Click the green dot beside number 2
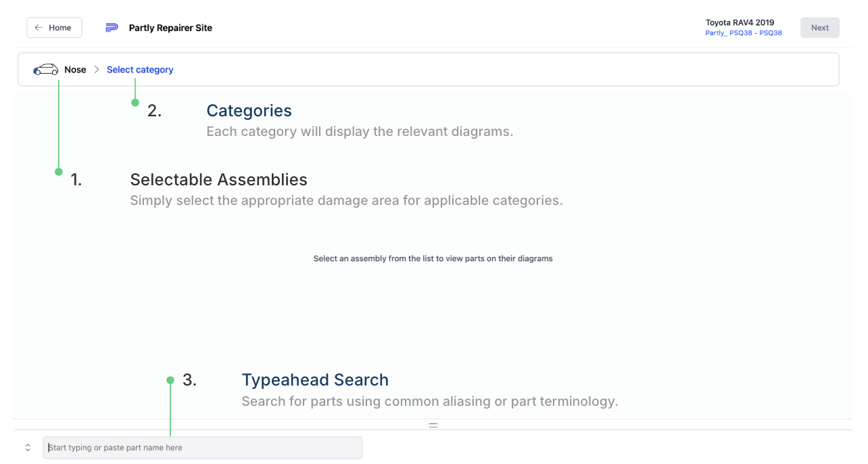868x464 pixels. tap(135, 103)
